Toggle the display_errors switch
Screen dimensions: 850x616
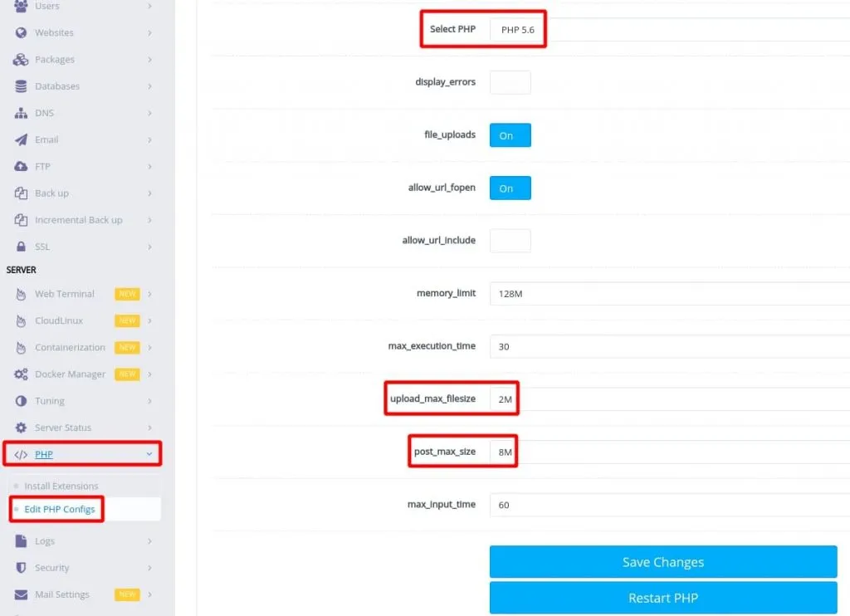(510, 83)
